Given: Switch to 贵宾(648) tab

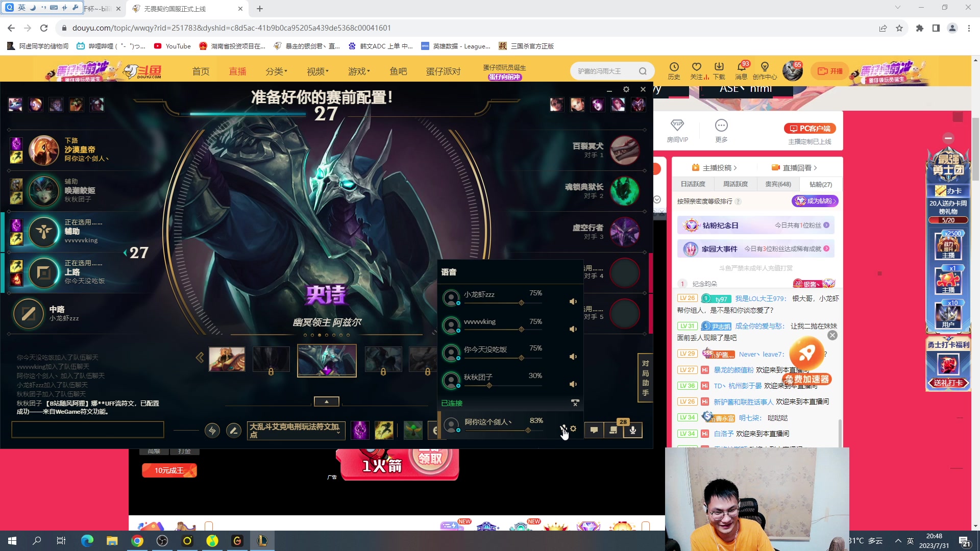Looking at the screenshot, I should pyautogui.click(x=778, y=184).
